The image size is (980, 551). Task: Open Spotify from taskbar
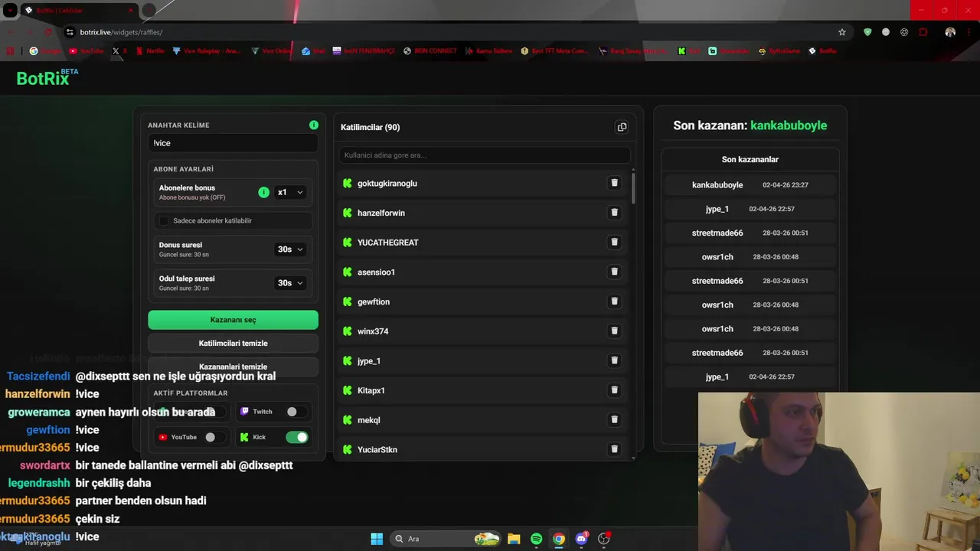[x=536, y=539]
